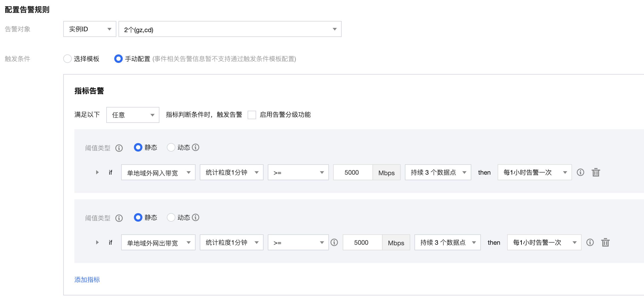644x301 pixels.
Task: Click the 添加指标 link
Action: coord(87,280)
